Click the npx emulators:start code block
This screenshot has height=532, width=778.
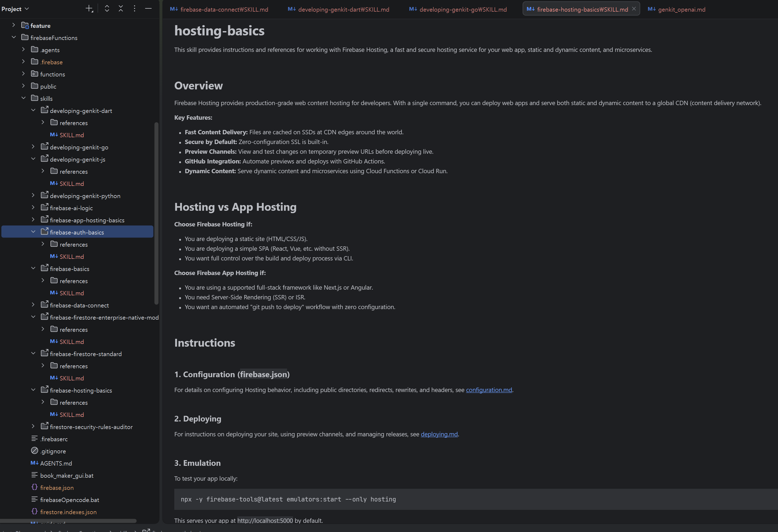pos(476,499)
